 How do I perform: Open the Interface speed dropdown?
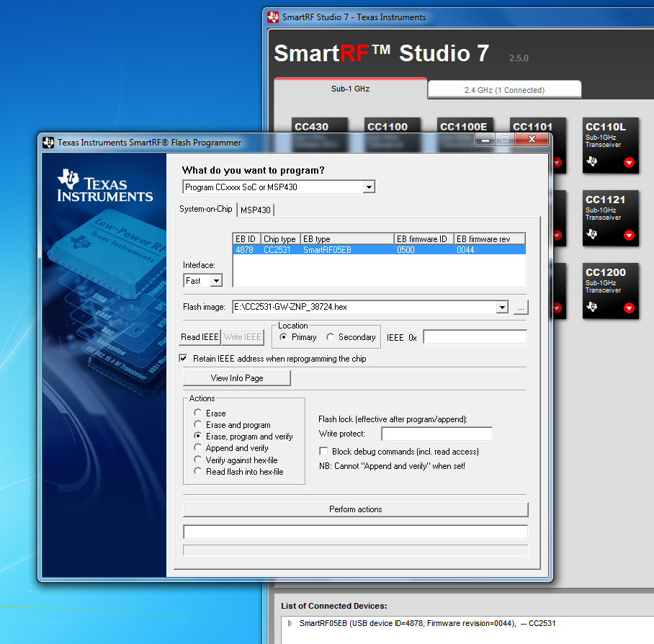pos(216,281)
